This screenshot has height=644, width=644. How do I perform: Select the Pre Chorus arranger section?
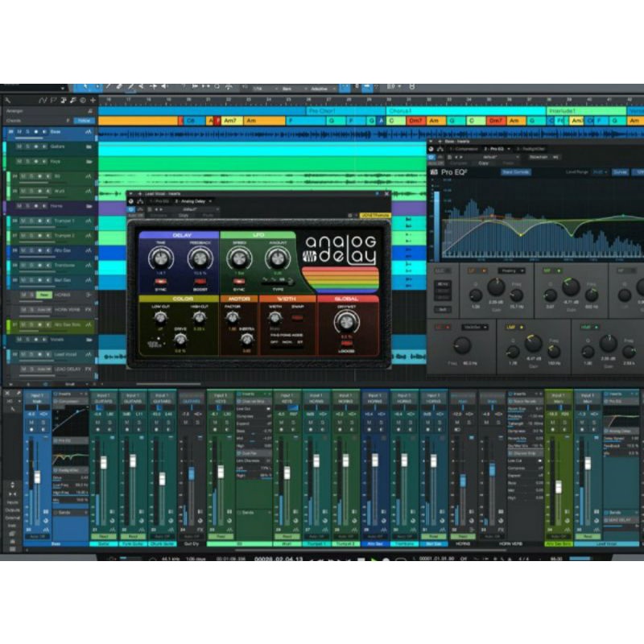346,111
